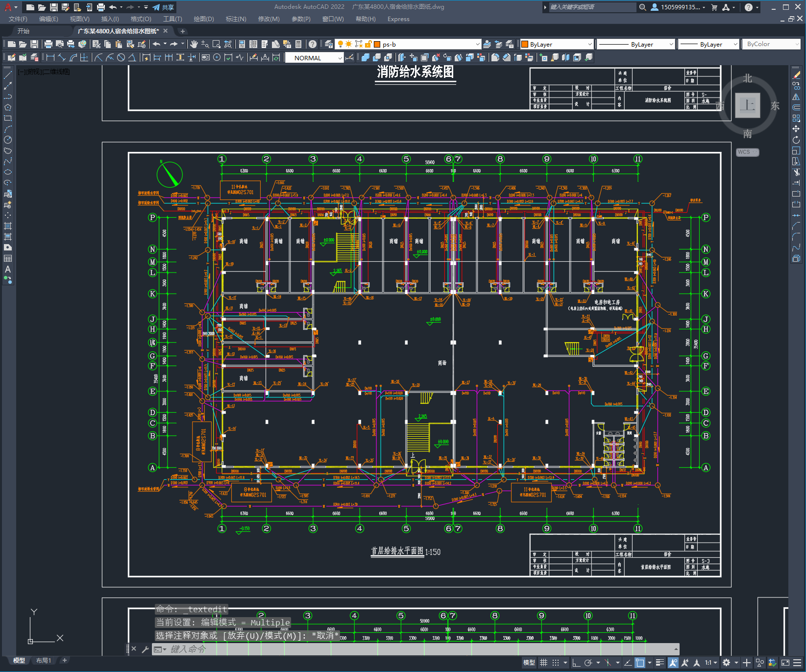
Task: Click the Linear dimension tool
Action: [x=50, y=57]
